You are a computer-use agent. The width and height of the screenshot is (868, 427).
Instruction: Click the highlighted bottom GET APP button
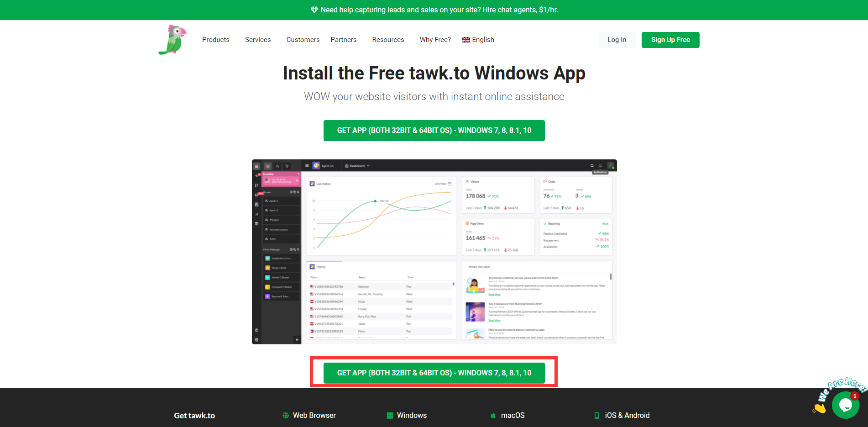[x=434, y=373]
